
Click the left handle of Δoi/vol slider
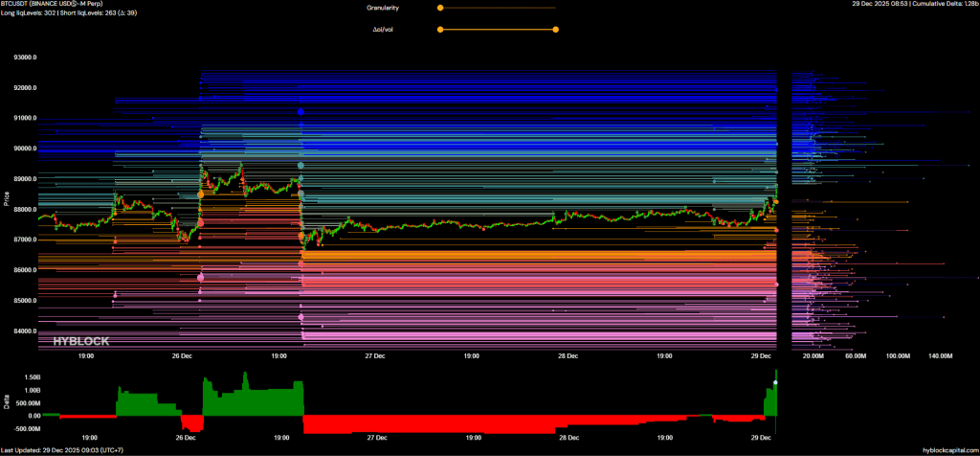[440, 30]
